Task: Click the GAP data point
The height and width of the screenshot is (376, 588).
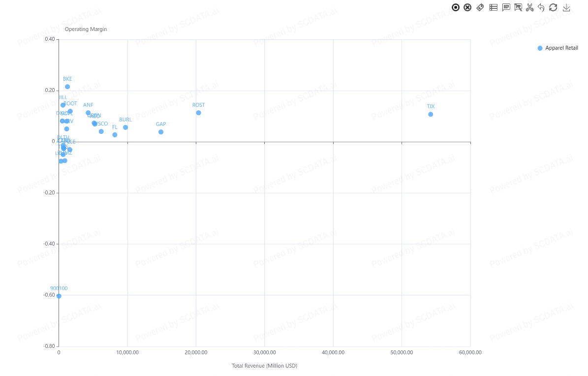Action: point(161,132)
